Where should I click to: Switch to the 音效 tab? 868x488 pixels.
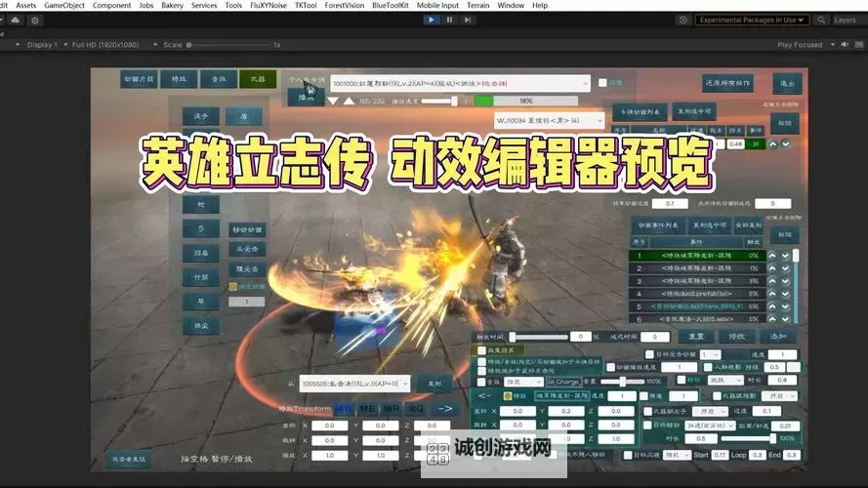point(219,79)
